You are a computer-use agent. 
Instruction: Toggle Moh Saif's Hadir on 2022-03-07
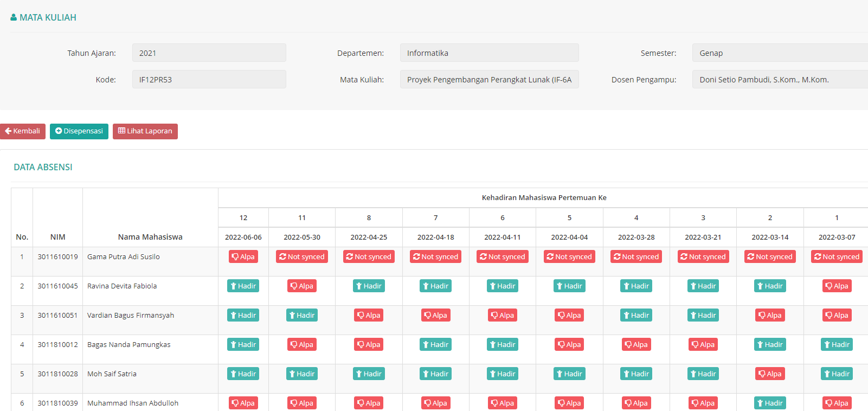point(837,374)
